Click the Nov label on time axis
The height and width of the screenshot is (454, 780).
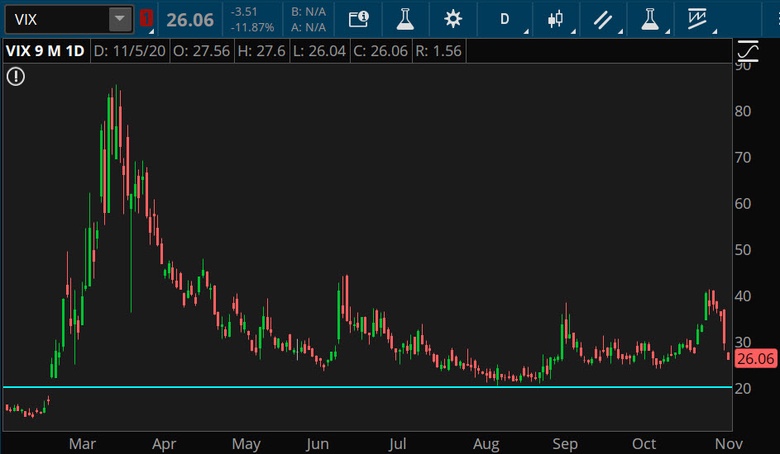pyautogui.click(x=729, y=444)
